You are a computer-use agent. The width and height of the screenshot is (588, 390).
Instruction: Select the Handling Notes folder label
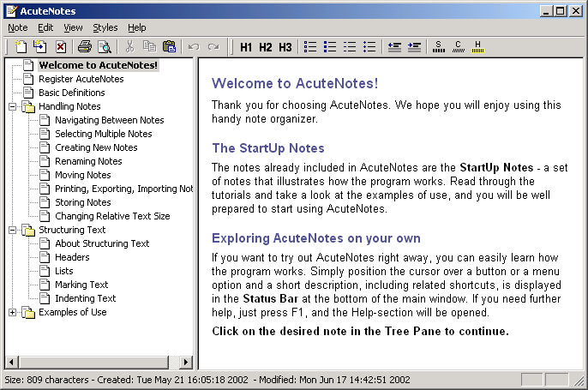tap(69, 106)
